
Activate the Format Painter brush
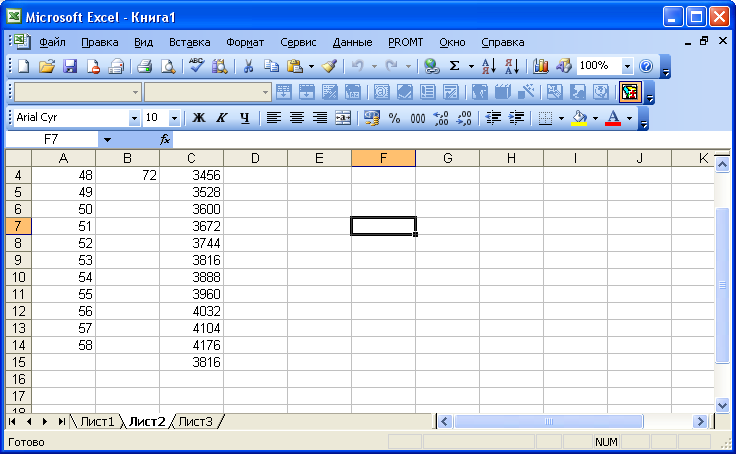[330, 66]
